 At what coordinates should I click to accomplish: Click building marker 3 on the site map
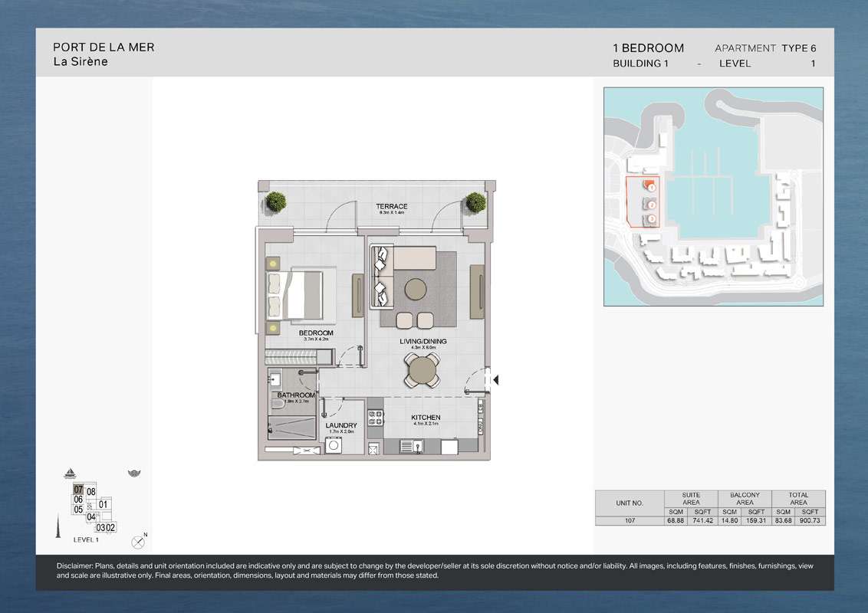(651, 219)
